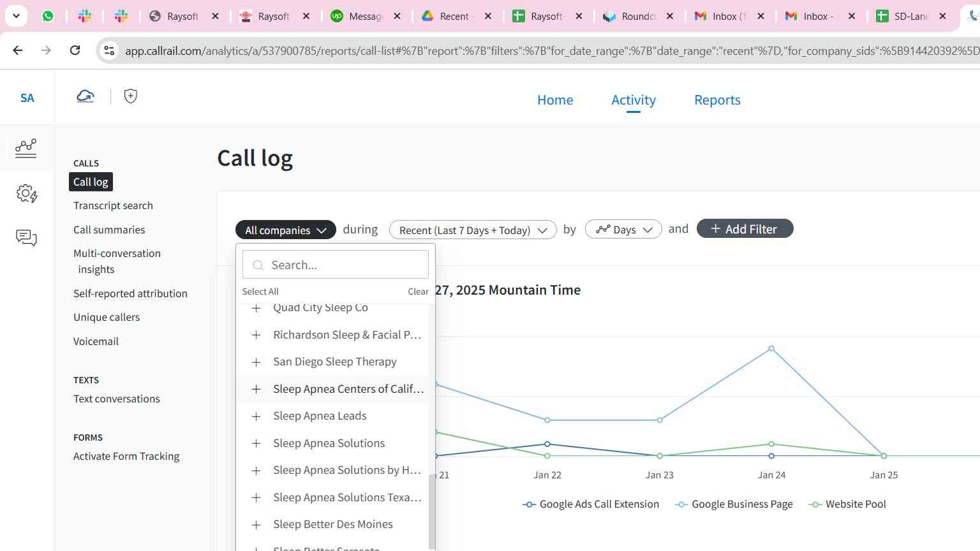Image resolution: width=980 pixels, height=551 pixels.
Task: Click into the company Search field
Action: (336, 265)
